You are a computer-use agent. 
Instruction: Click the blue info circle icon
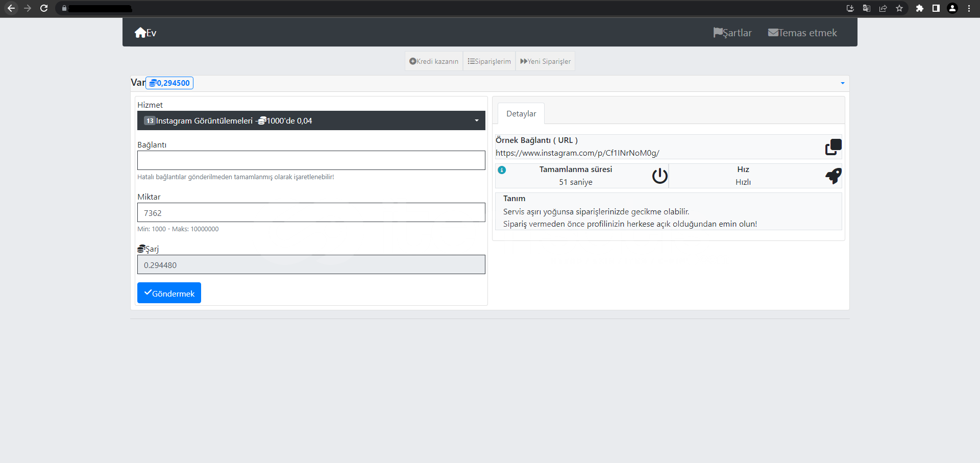coord(502,170)
